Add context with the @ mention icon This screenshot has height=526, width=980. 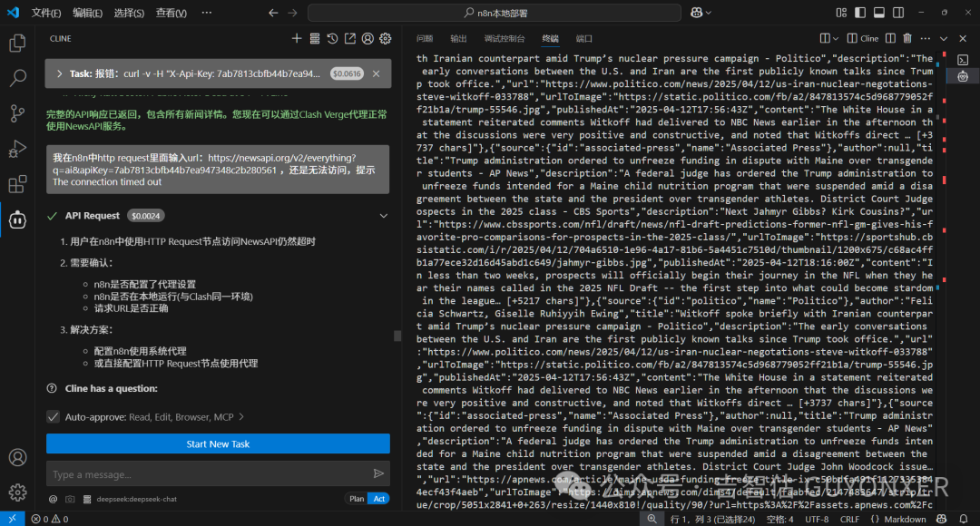(x=53, y=499)
